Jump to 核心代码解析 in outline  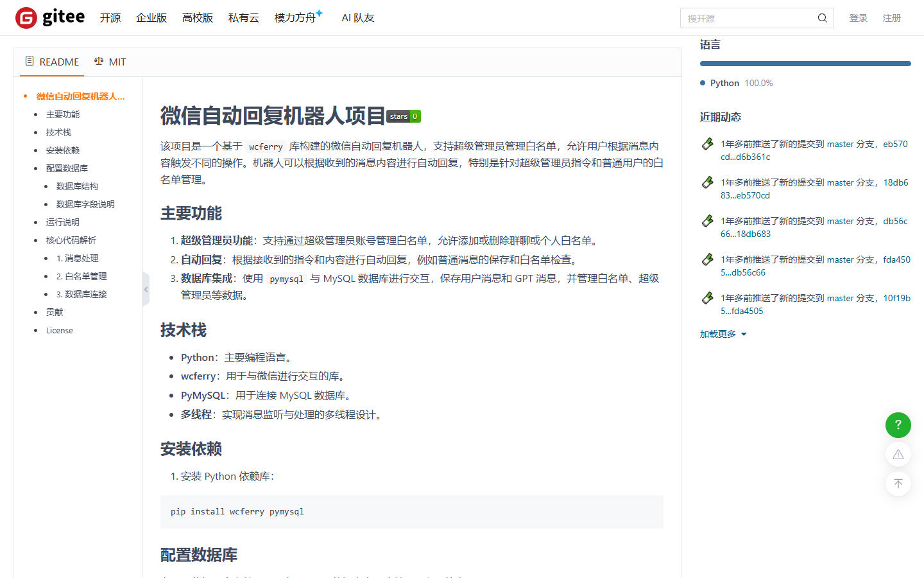(71, 240)
